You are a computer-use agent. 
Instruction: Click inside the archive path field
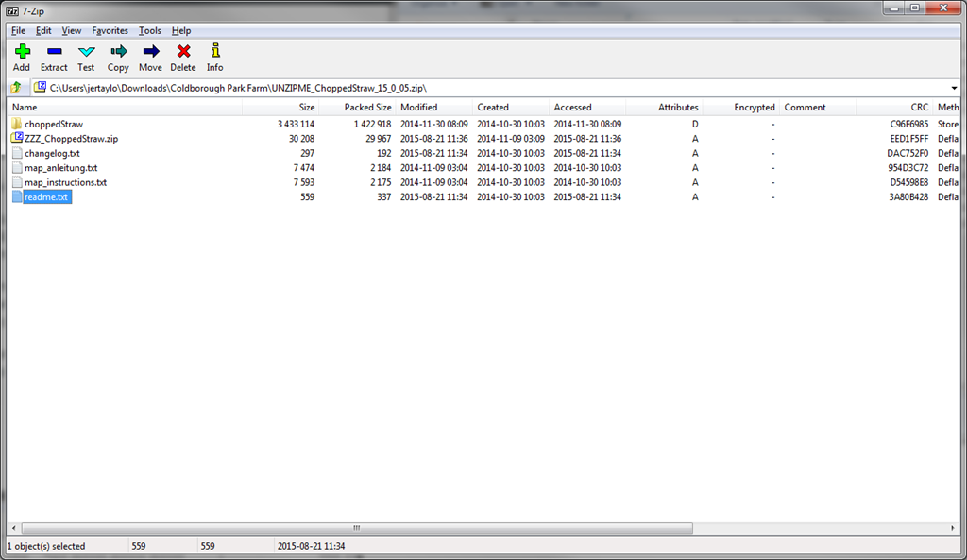[493, 88]
